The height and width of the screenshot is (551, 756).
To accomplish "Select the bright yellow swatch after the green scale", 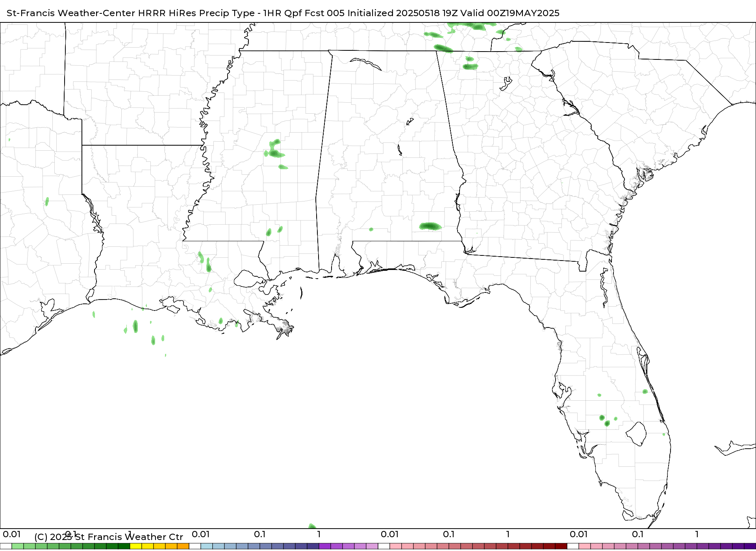I will pyautogui.click(x=136, y=546).
